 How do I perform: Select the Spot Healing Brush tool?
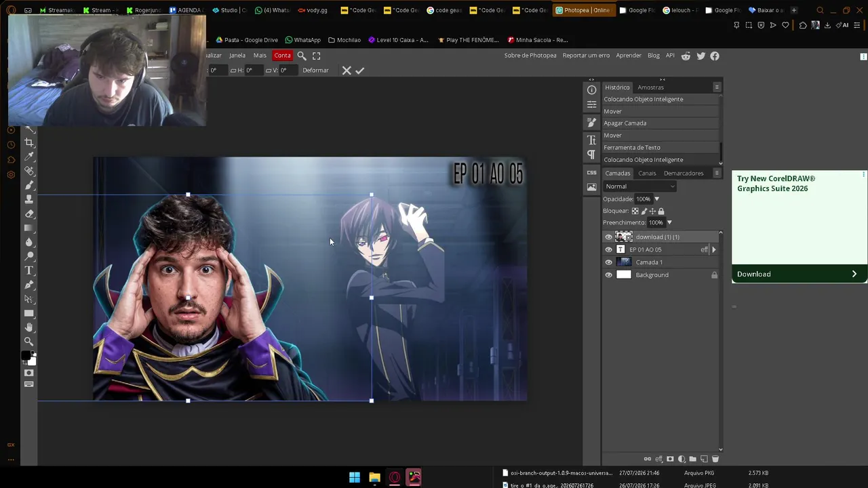click(x=29, y=171)
